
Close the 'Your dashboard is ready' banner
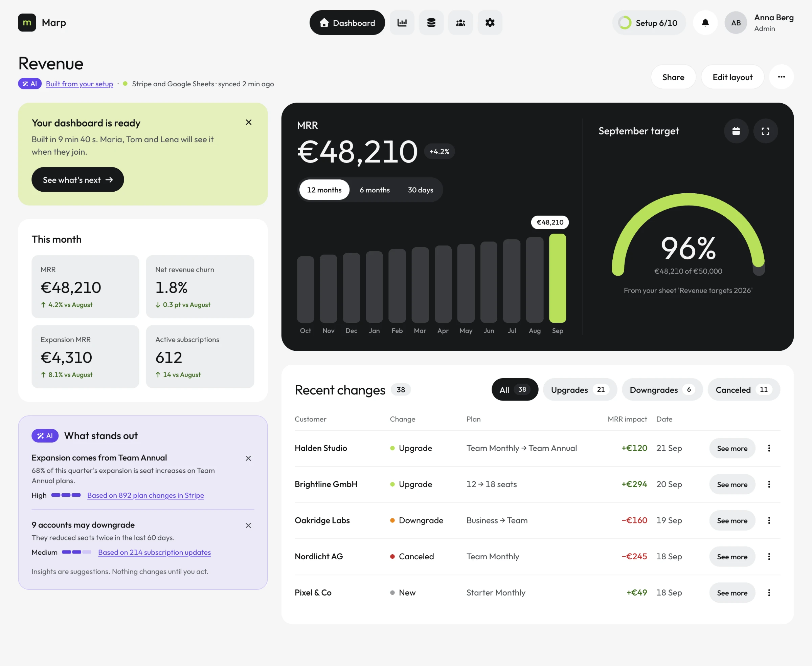pyautogui.click(x=248, y=122)
